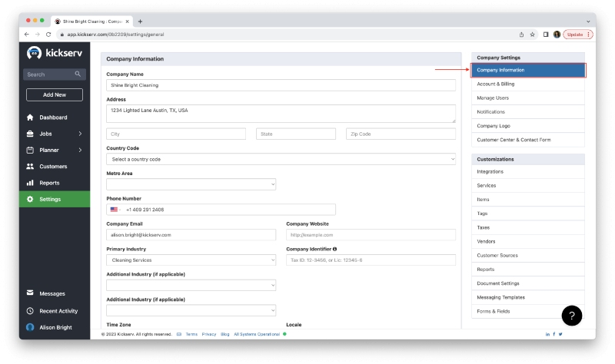The width and height of the screenshot is (615, 364).
Task: Open Document Settings
Action: click(528, 283)
